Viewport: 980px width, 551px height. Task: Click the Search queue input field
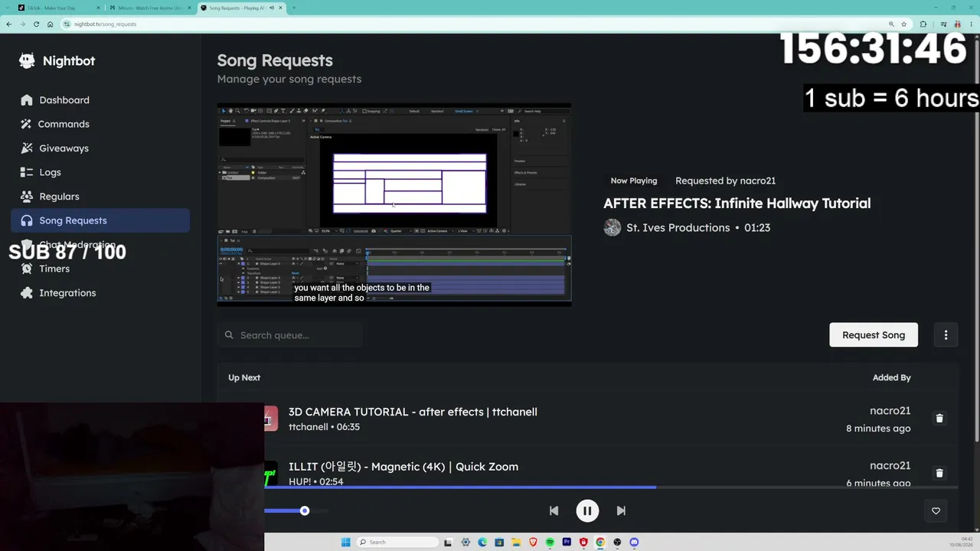point(290,335)
